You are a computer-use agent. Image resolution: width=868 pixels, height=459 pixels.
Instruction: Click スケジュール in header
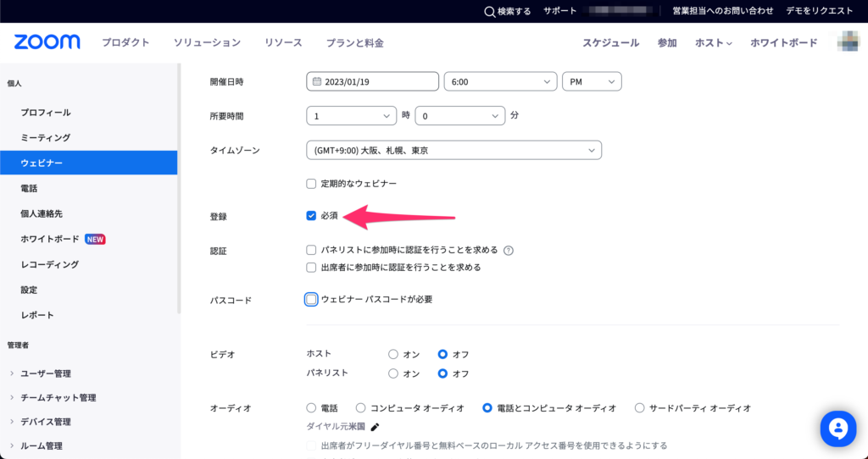610,42
